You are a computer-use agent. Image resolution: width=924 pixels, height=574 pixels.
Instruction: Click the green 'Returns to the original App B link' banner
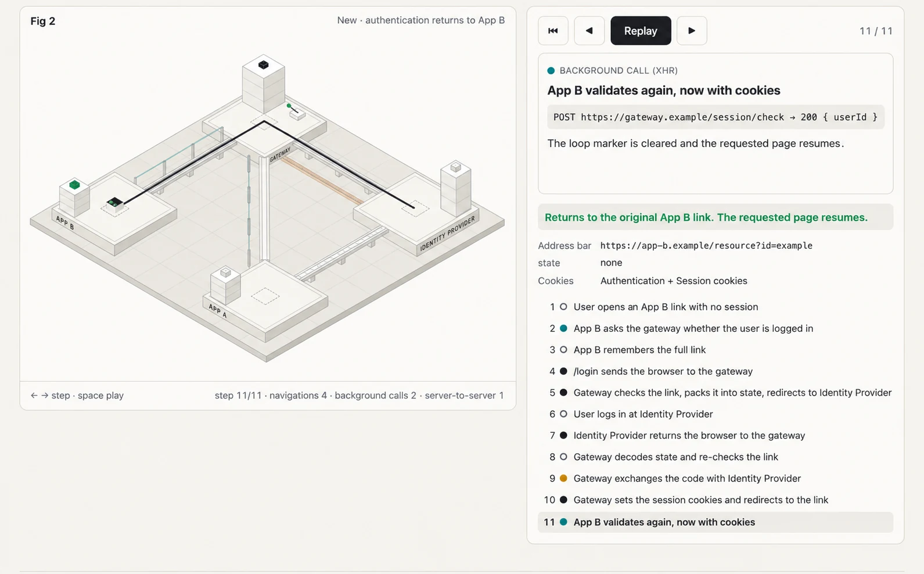click(716, 217)
